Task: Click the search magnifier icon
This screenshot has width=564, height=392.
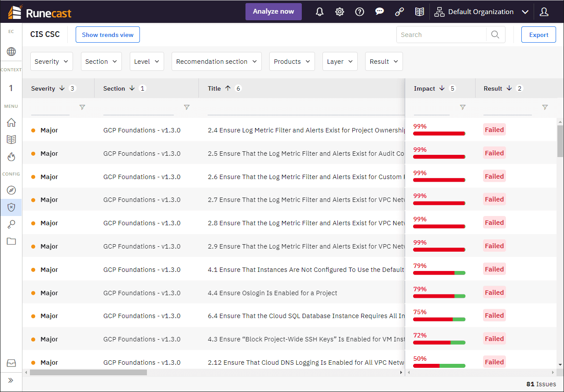Action: (495, 35)
